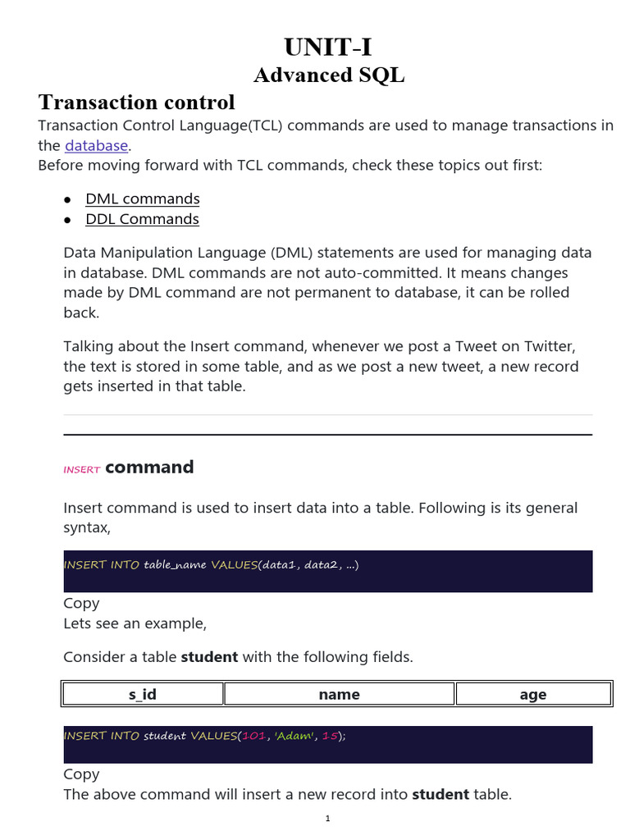Click the Copy text under syntax block
630x840 pixels.
click(x=81, y=603)
